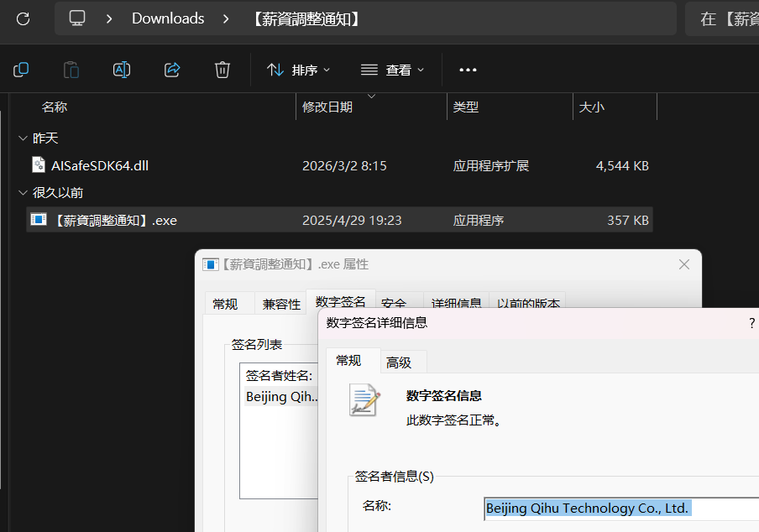Image resolution: width=759 pixels, height=532 pixels.
Task: Open the 排序 sort dropdown
Action: (299, 70)
